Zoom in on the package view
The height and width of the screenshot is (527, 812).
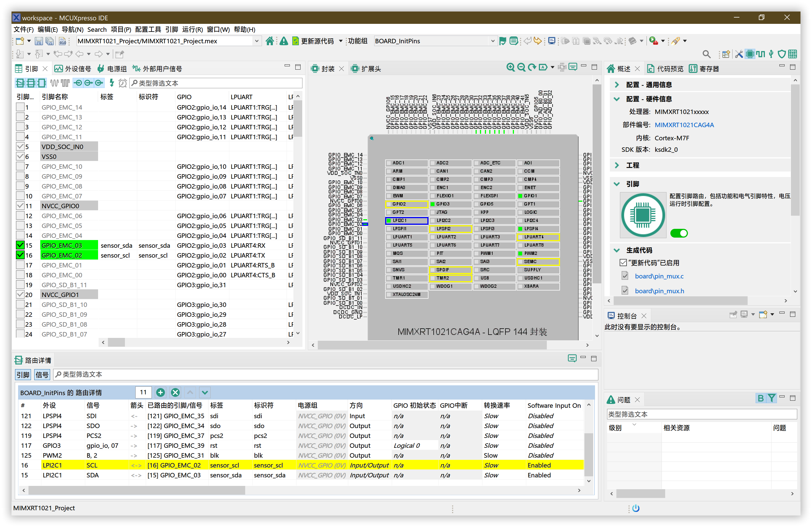click(x=510, y=67)
